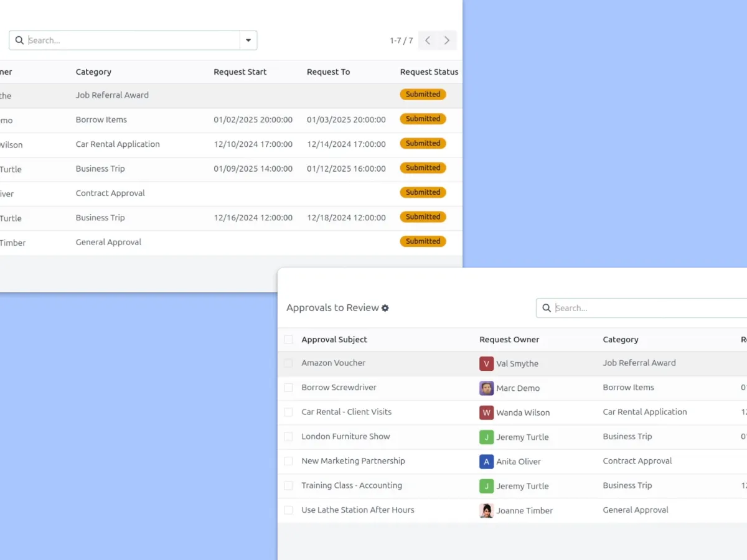Select the London Furniture Show row checkbox

click(x=288, y=437)
